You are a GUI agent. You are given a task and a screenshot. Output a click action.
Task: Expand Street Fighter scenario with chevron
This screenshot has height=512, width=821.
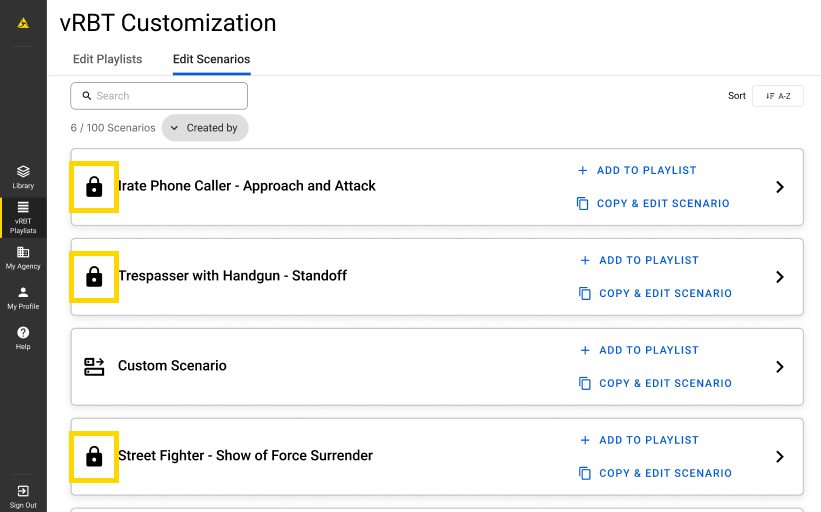780,457
